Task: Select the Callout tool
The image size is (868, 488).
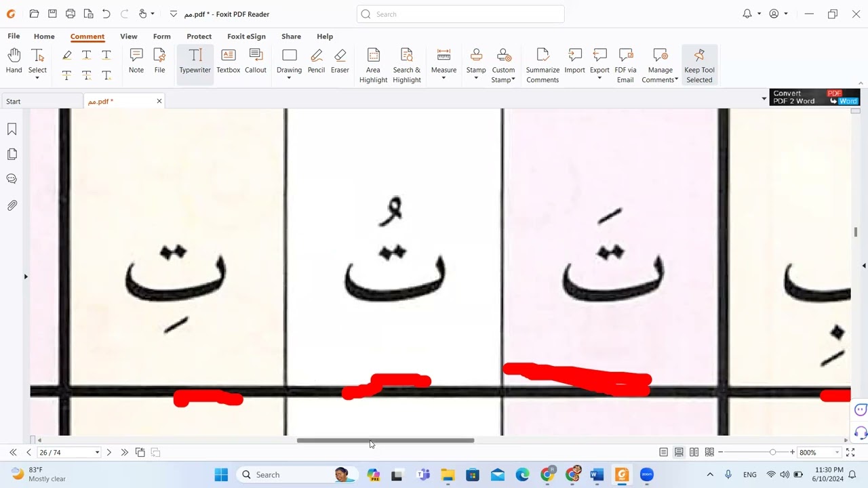Action: [x=256, y=61]
